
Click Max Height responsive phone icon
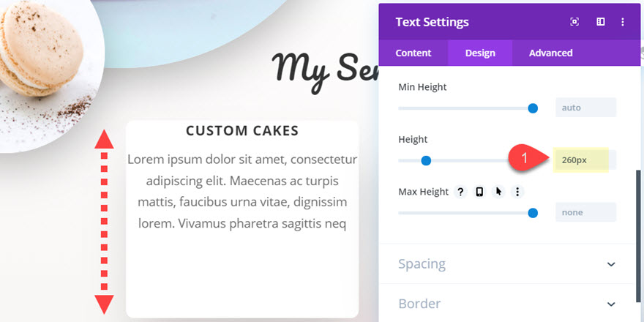pos(479,192)
